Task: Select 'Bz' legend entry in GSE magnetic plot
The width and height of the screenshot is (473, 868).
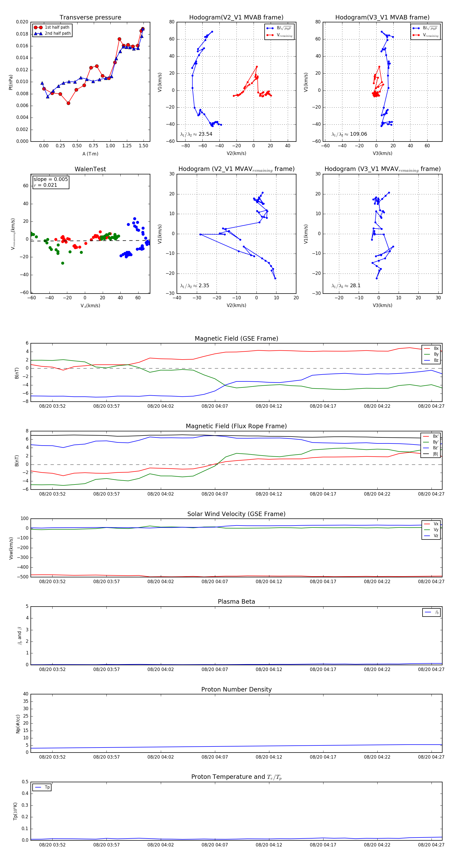Action: [431, 360]
